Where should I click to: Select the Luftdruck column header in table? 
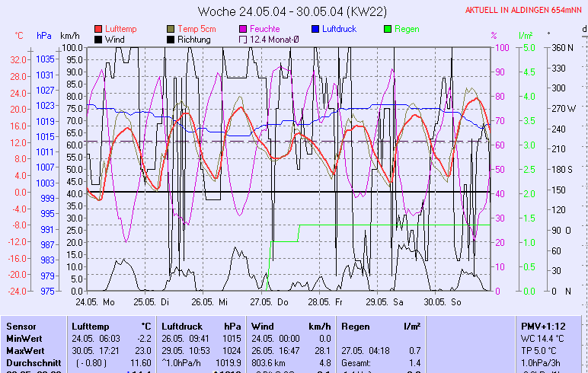pos(182,326)
